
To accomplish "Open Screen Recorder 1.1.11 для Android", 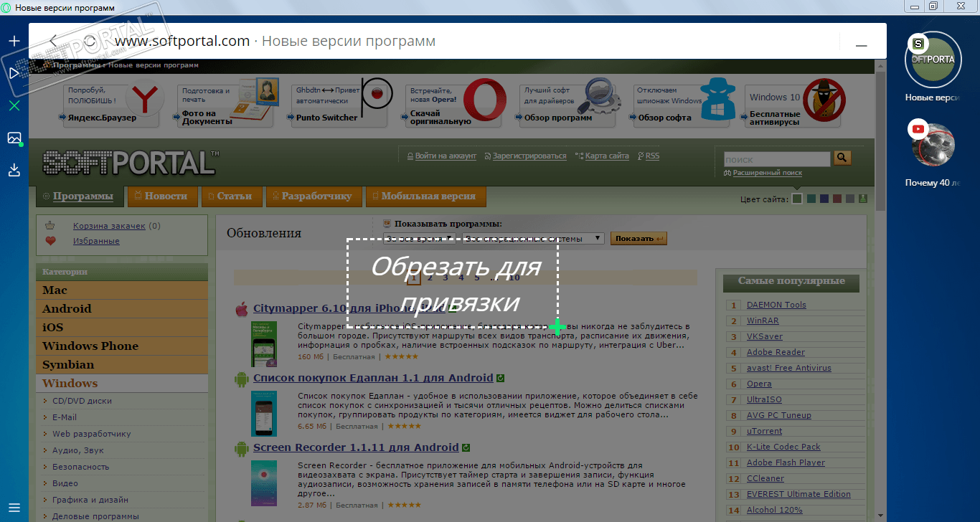I will tap(356, 447).
